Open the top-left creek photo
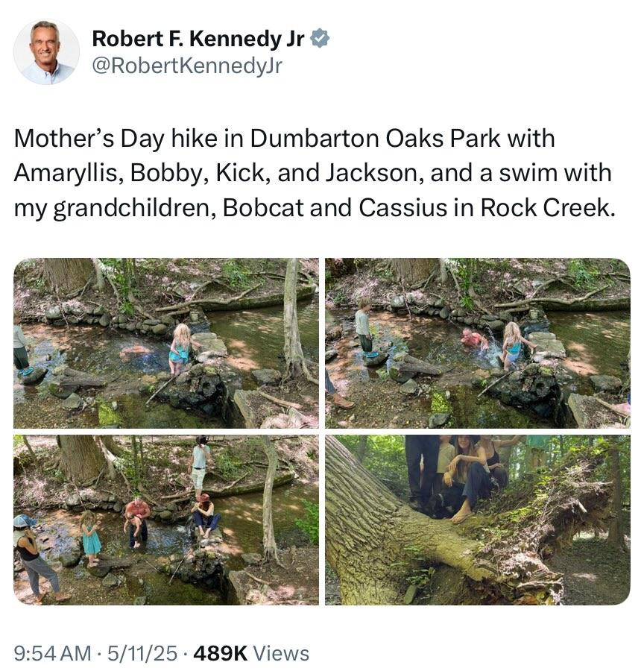Screen dimensions: 644x671 point(166,343)
